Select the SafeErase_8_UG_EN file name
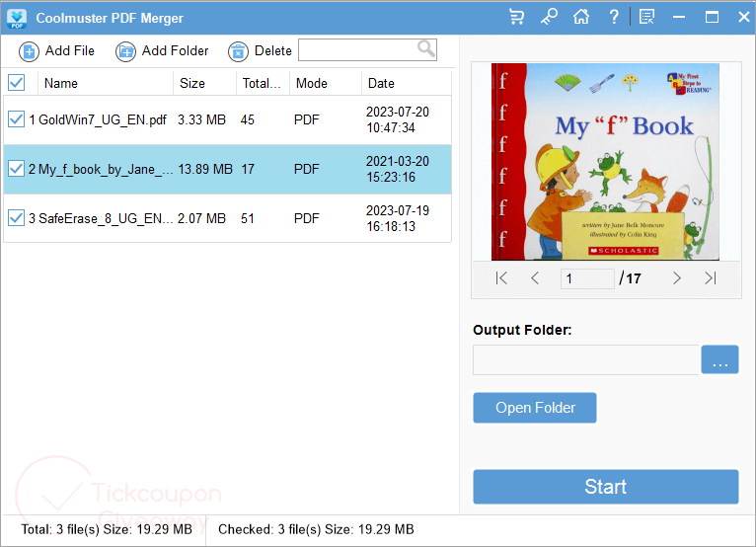 click(105, 218)
